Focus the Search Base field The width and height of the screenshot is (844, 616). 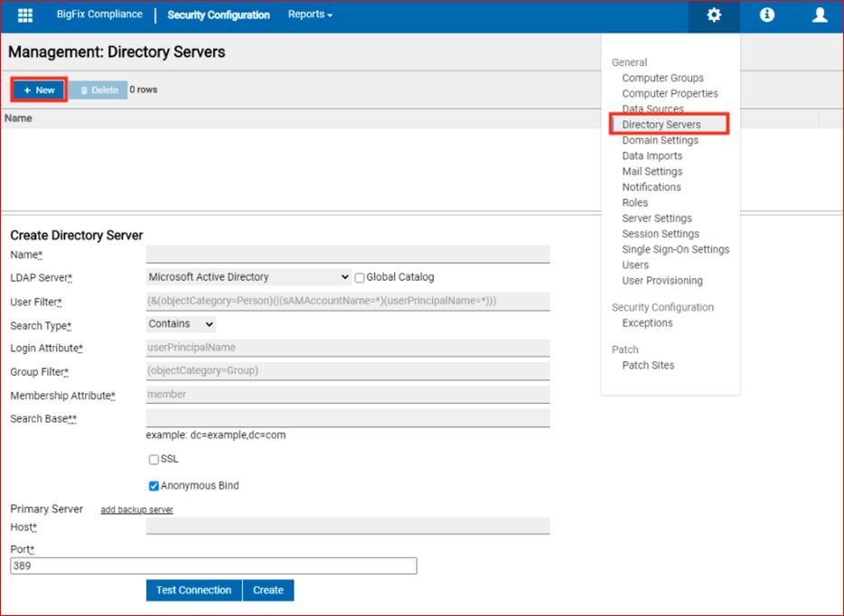tap(348, 418)
